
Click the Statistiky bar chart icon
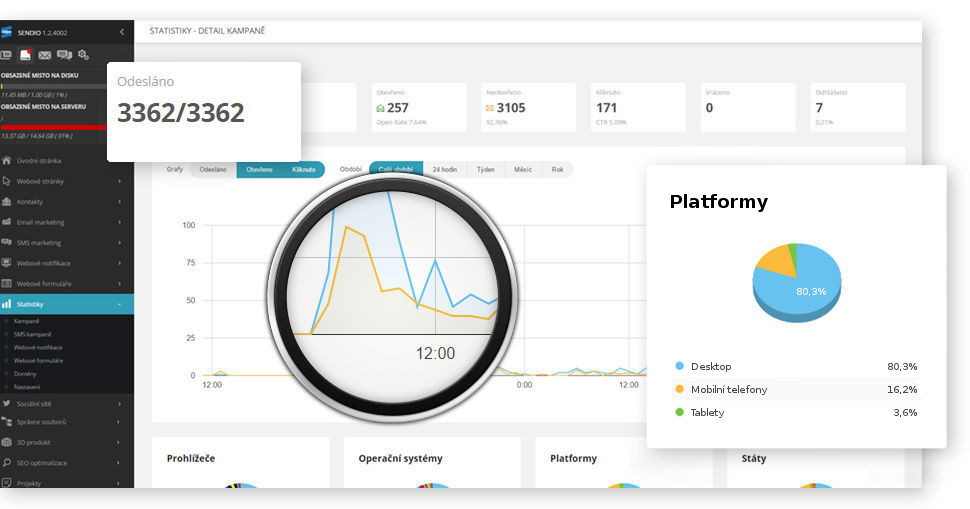click(6, 304)
